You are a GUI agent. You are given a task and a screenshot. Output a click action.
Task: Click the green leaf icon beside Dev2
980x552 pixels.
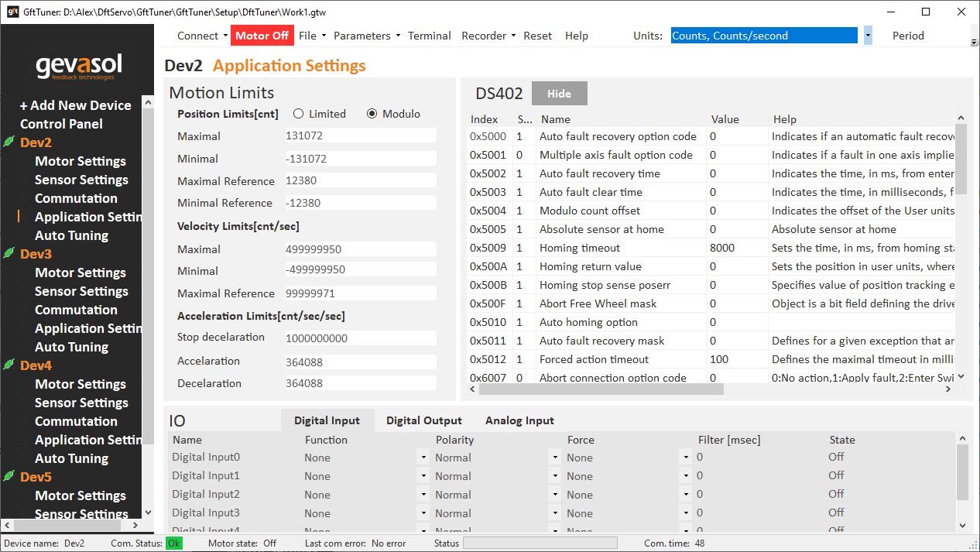[9, 142]
